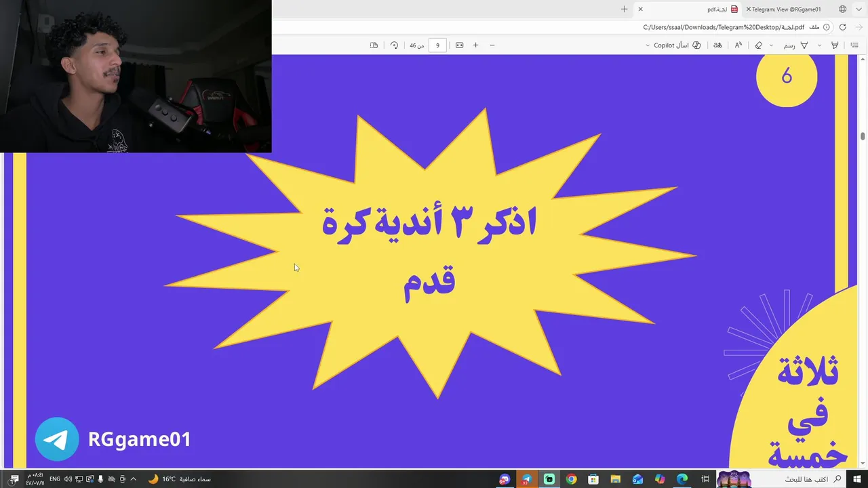Click the RGgame01 text on slide
868x488 pixels.
pos(140,439)
